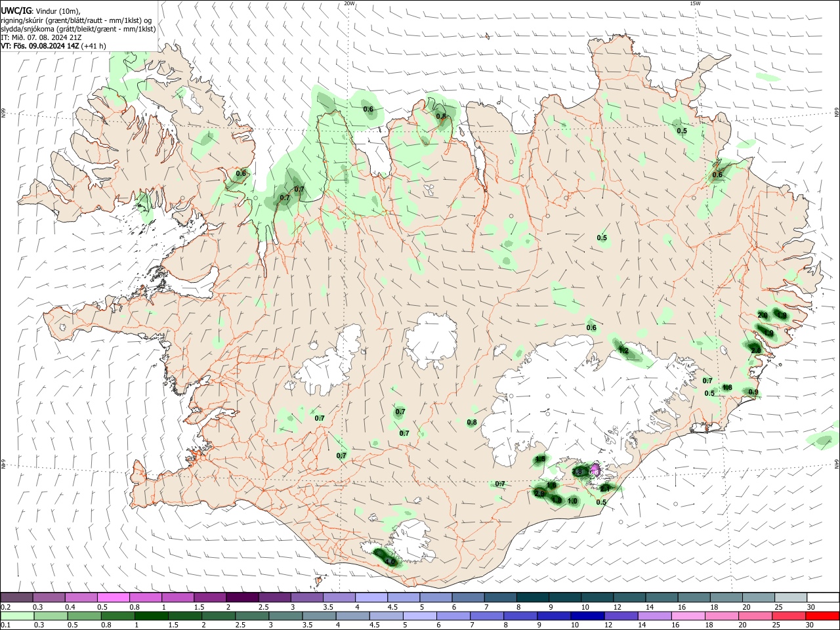Click the "2.1" precipitation value on the map
840x630 pixels.
[604, 489]
